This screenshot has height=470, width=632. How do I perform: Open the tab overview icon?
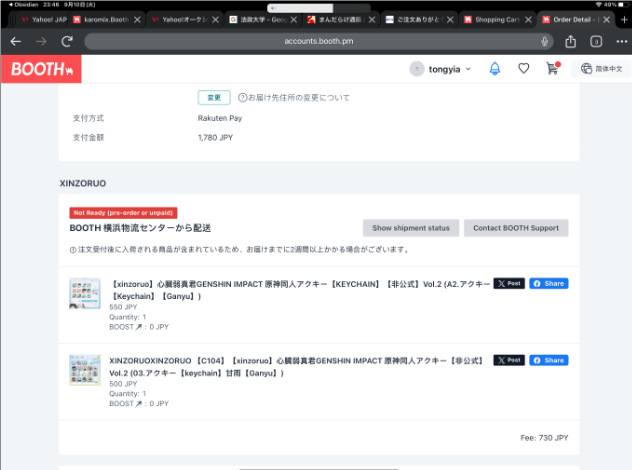596,41
